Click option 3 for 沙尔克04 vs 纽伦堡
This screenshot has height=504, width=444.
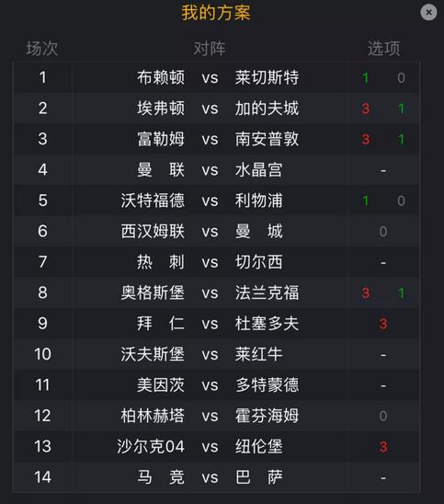[x=383, y=447]
